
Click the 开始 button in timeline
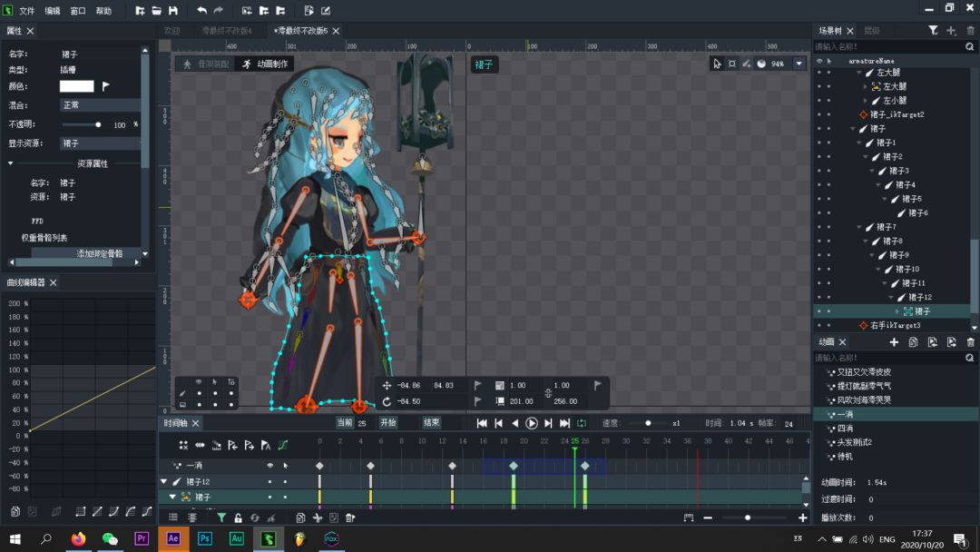[x=388, y=422]
